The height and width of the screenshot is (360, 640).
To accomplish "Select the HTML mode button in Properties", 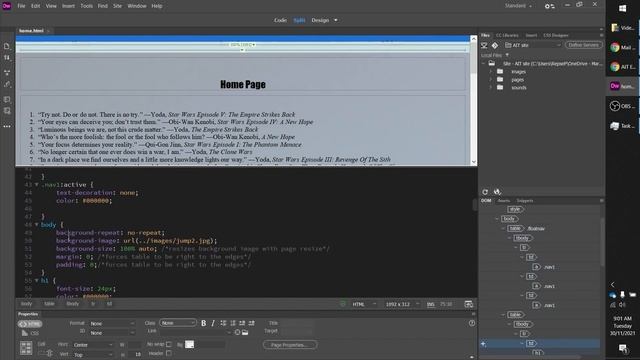I will pos(30,324).
